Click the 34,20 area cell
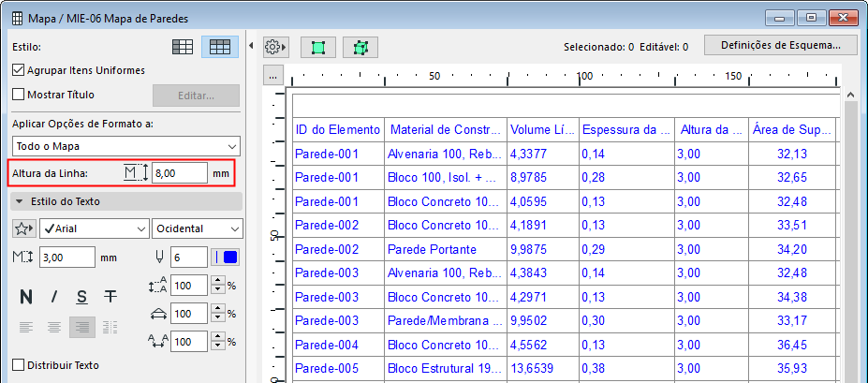The height and width of the screenshot is (383, 868). coord(791,250)
